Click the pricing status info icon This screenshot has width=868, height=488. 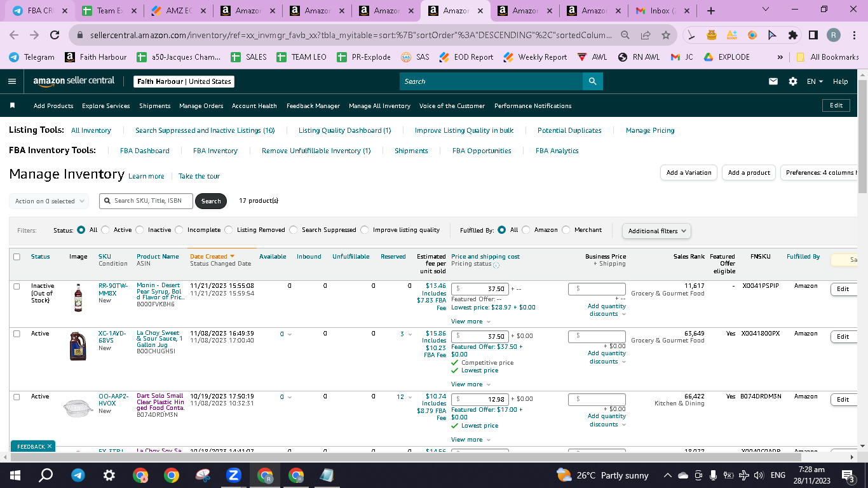click(496, 265)
